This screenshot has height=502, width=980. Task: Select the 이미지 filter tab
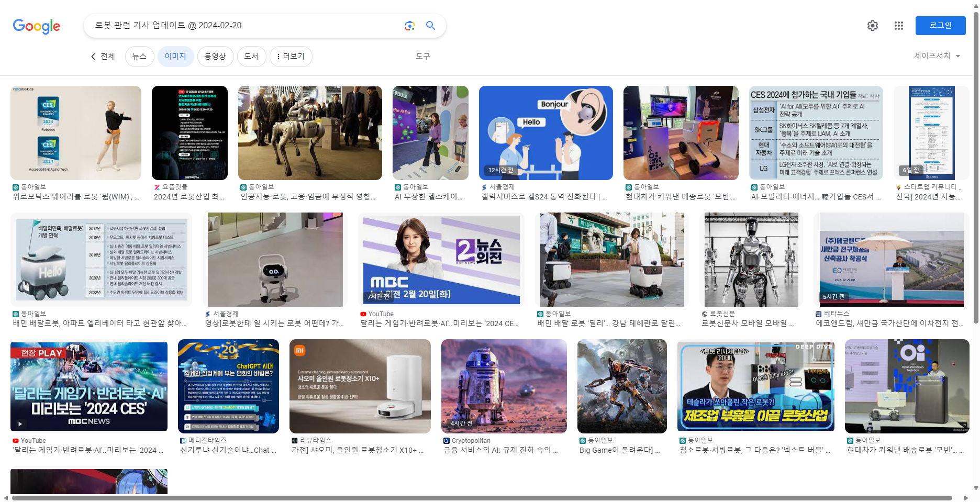coord(175,56)
